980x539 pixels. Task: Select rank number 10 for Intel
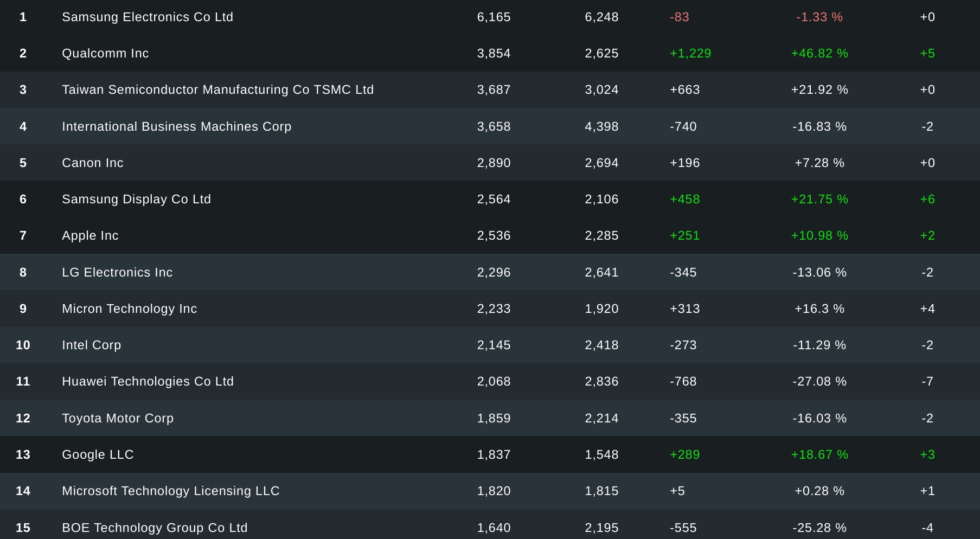click(23, 345)
